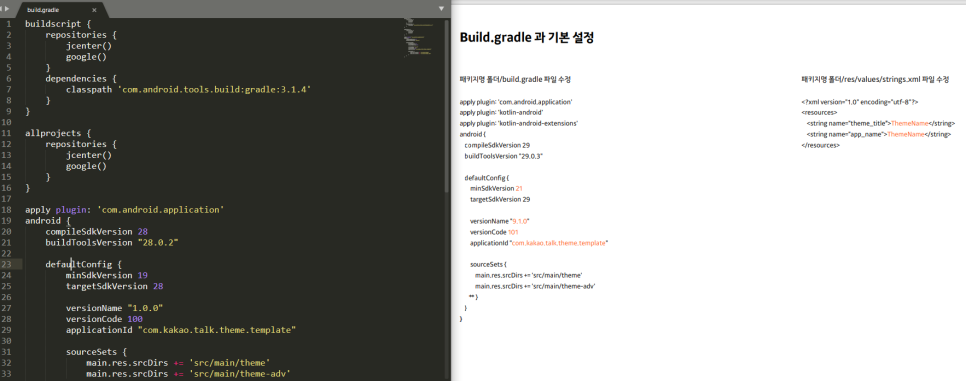Click 'jcenter()' on line 13
The height and width of the screenshot is (381, 966).
(89, 155)
